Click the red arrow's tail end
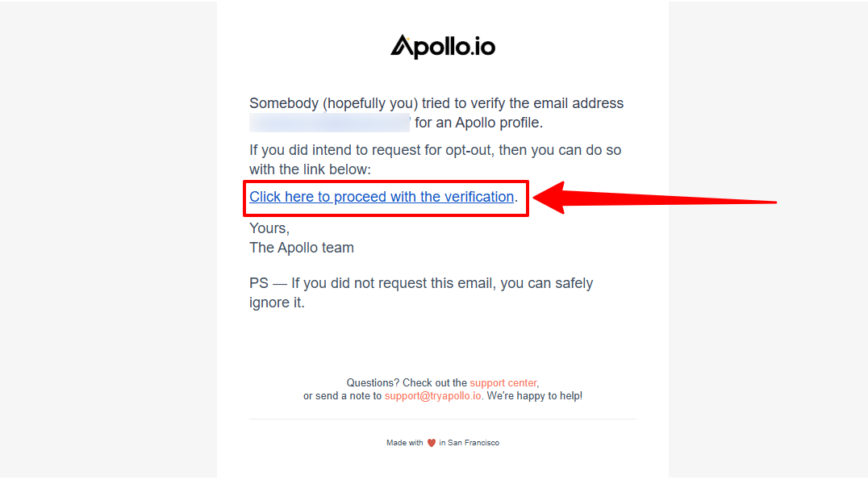The height and width of the screenshot is (480, 868). pyautogui.click(x=772, y=202)
